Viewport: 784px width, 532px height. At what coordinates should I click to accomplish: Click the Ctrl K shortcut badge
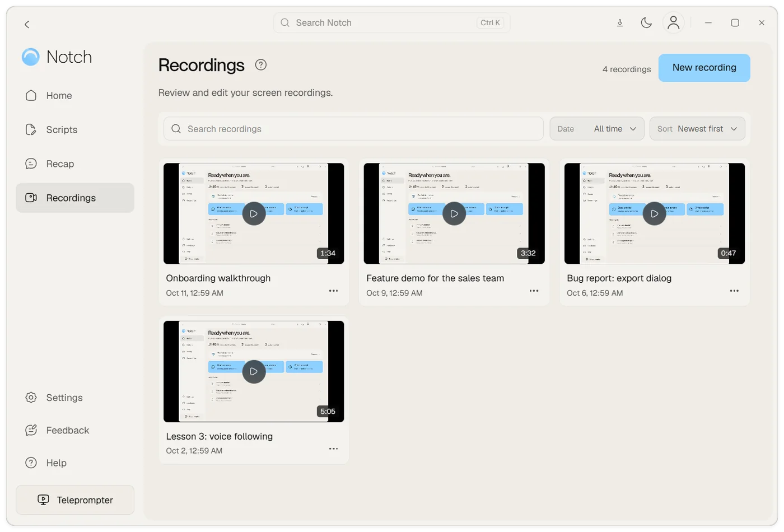(490, 23)
